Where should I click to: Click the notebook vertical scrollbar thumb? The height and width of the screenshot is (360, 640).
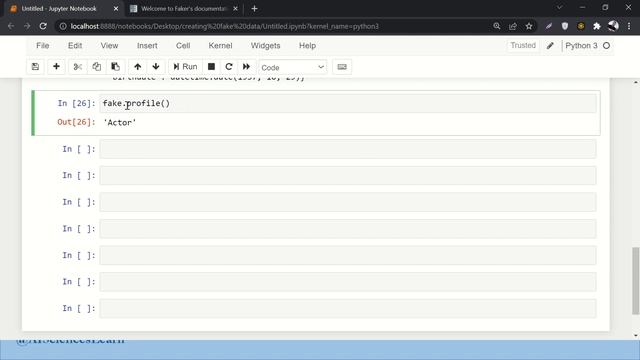pos(636,281)
